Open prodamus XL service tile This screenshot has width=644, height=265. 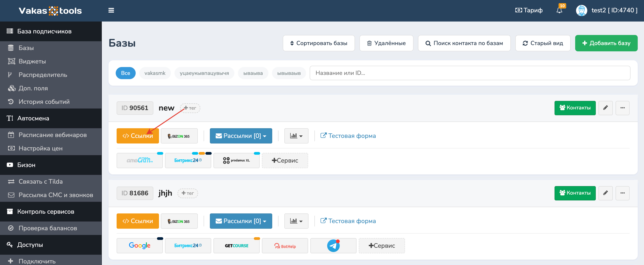click(x=236, y=161)
